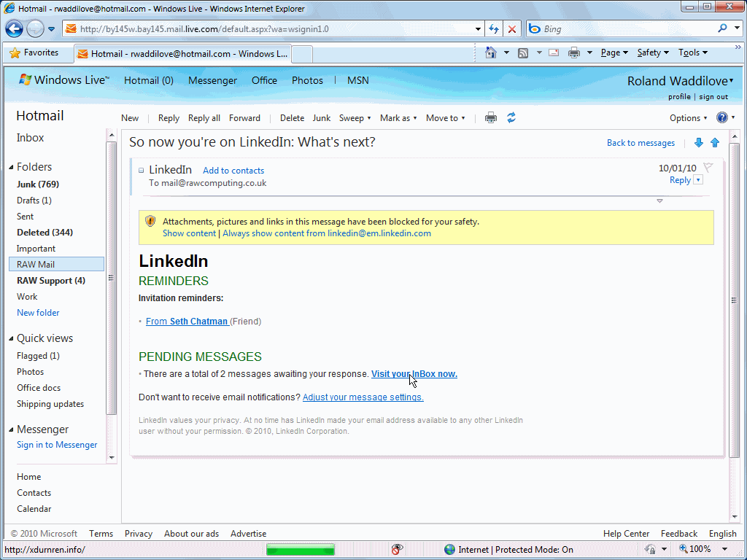Click the RSS feeds icon in command bar
The width and height of the screenshot is (747, 560).
523,52
